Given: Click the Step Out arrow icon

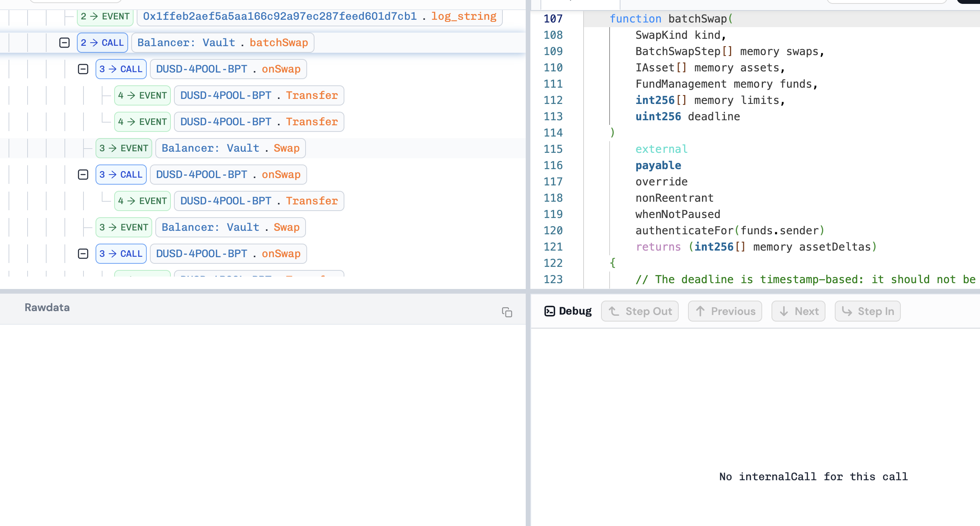Looking at the screenshot, I should click(x=614, y=311).
